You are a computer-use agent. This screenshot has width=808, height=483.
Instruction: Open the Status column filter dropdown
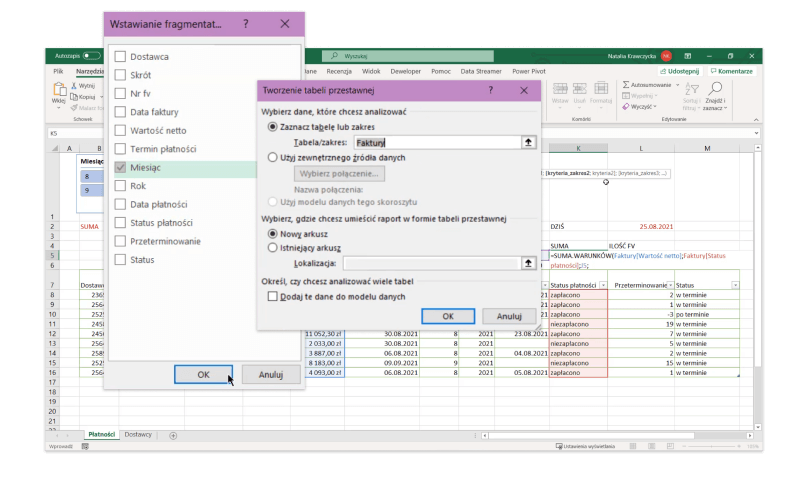click(x=736, y=285)
